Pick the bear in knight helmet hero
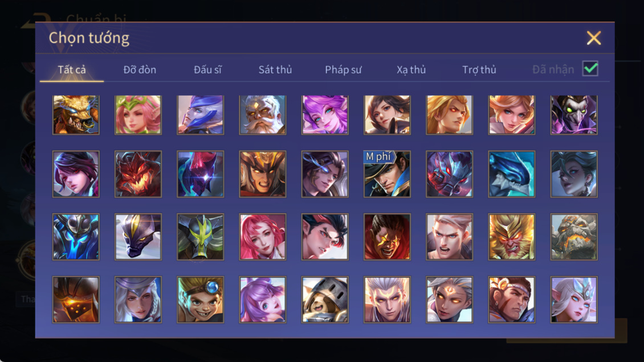Screen dimensions: 644x362 (325, 299)
